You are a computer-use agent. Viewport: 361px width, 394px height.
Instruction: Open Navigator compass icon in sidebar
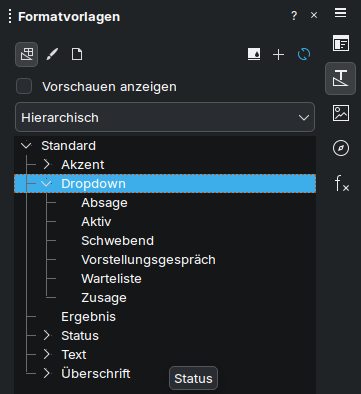pyautogui.click(x=341, y=148)
